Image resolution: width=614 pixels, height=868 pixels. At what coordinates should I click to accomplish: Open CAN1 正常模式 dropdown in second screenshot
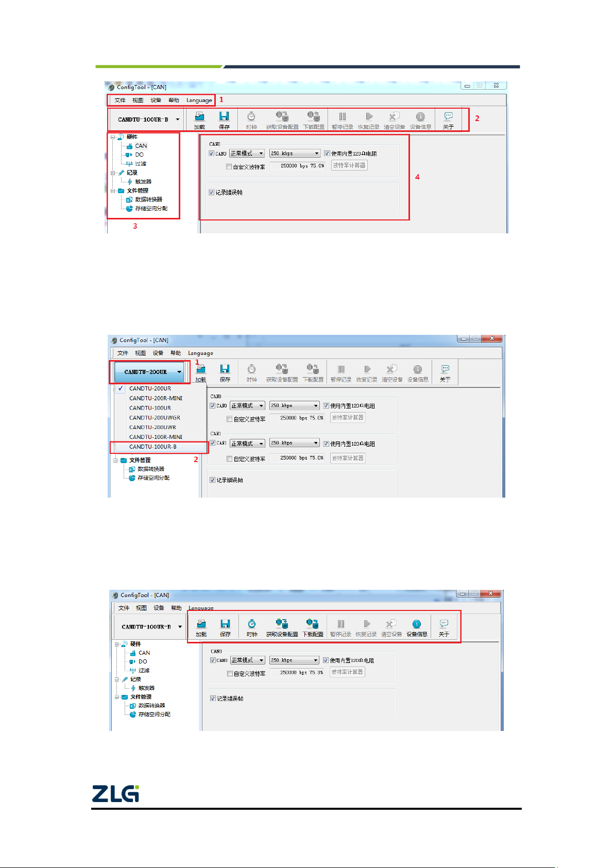pos(247,443)
